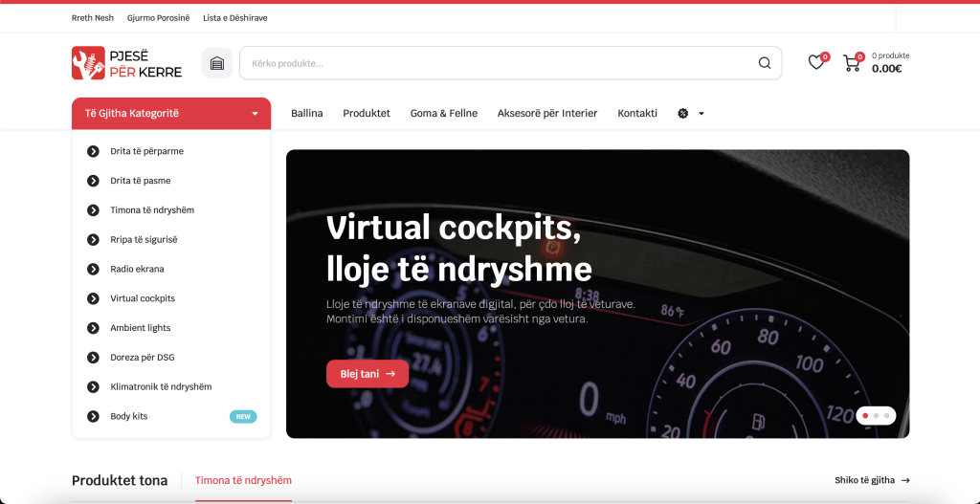Click arrow icon beside Timona të ndryshëm

93,209
